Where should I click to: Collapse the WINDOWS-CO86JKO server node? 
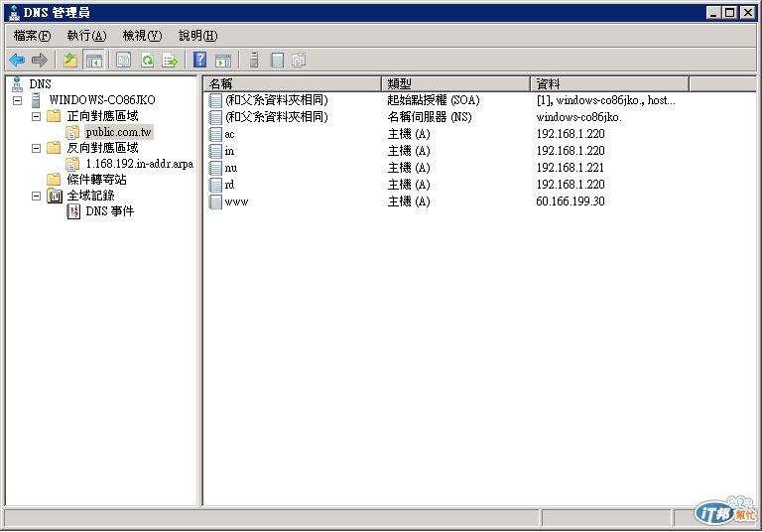18,100
